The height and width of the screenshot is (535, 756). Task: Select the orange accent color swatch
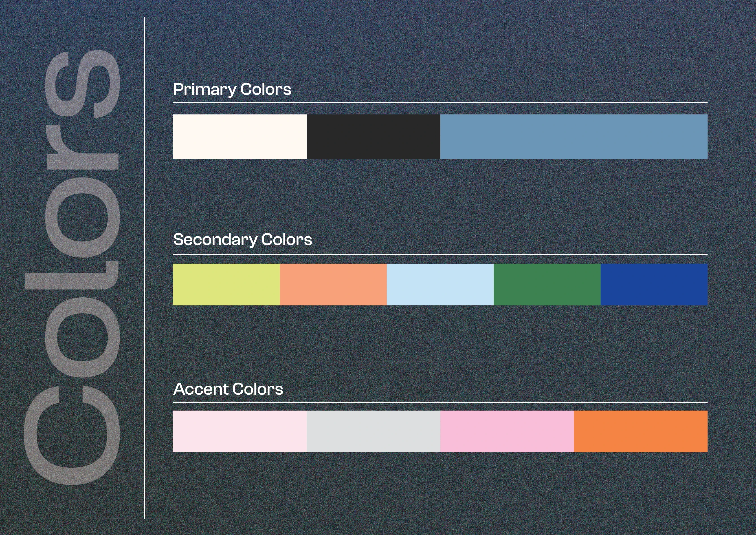pyautogui.click(x=640, y=431)
